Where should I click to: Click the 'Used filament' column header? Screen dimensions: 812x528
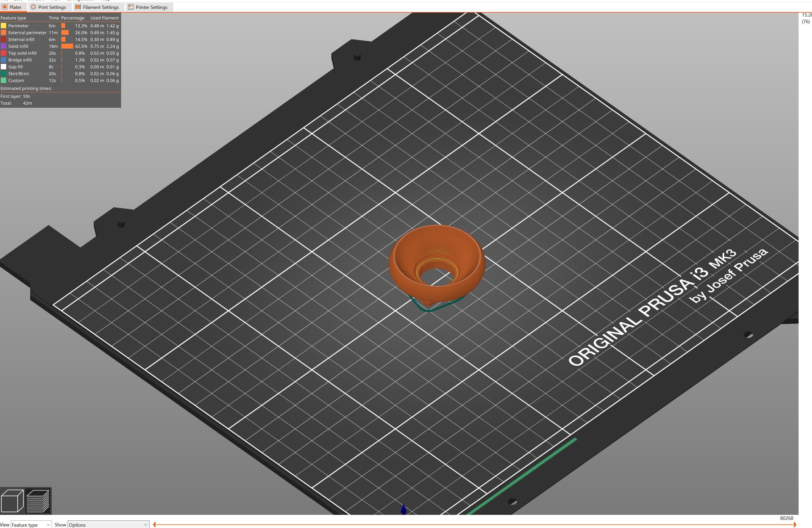104,18
